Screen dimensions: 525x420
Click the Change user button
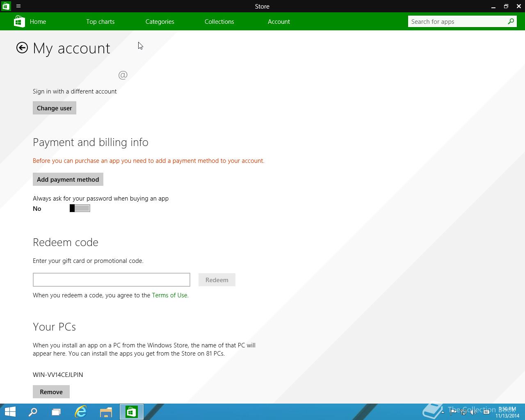(55, 108)
